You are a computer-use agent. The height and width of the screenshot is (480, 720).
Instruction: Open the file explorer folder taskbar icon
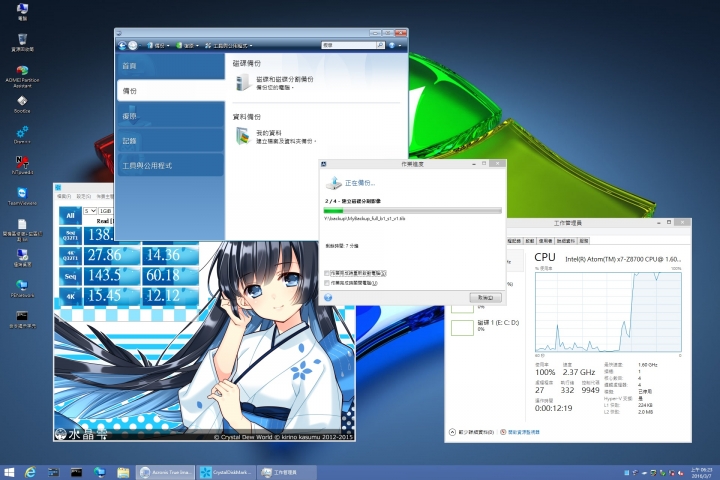click(123, 472)
